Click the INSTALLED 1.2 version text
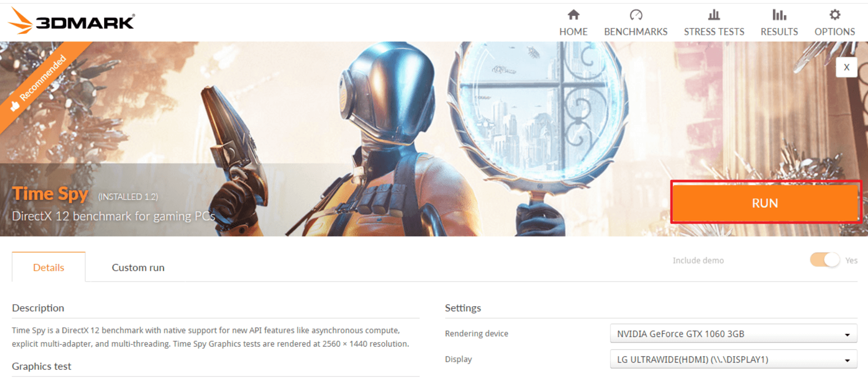 click(128, 197)
